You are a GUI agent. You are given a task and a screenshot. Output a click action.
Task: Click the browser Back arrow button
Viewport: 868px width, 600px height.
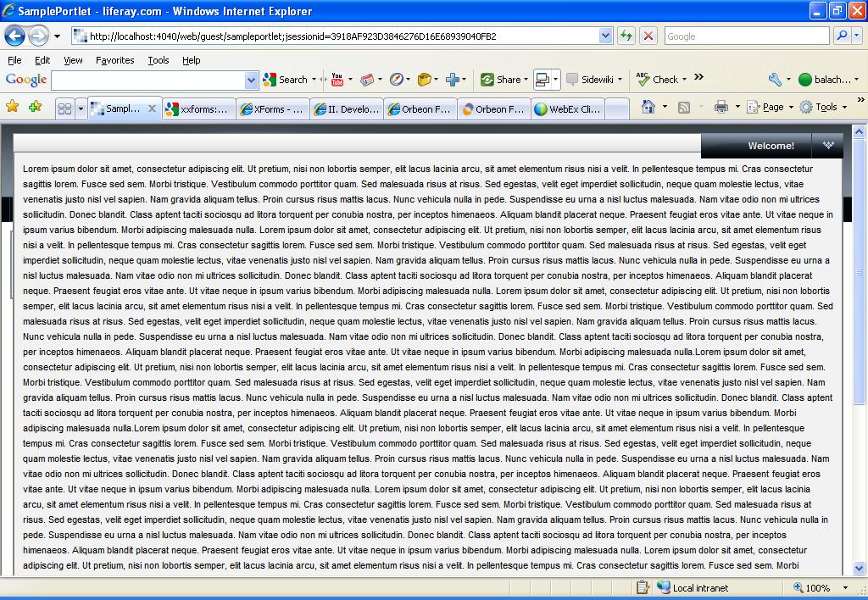tap(14, 36)
